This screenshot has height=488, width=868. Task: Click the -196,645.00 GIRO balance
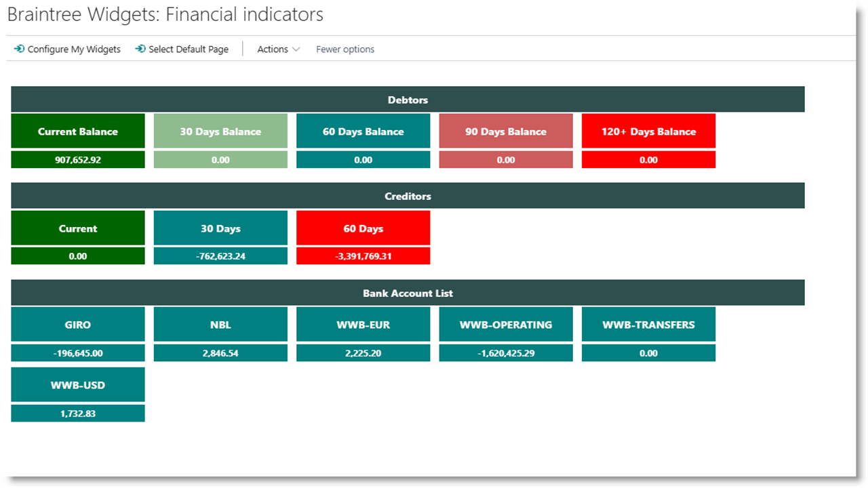tap(78, 353)
